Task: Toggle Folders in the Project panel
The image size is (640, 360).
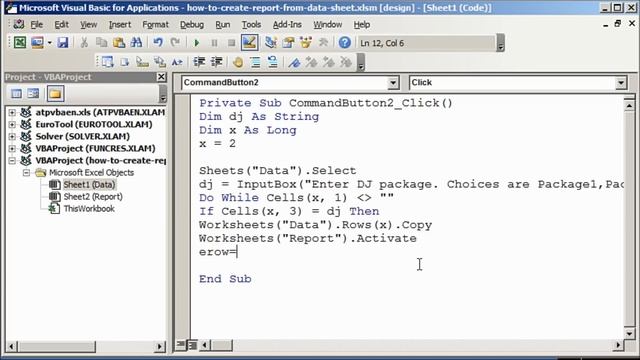Action: coord(56,94)
